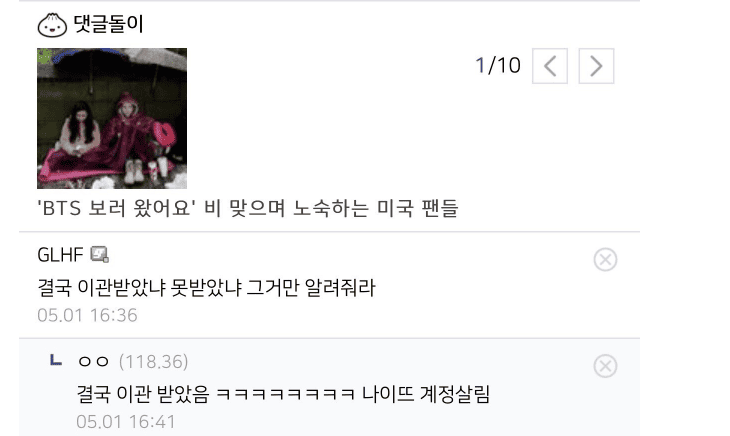Click total count 10 in counter
Image resolution: width=730 pixels, height=436 pixels.
(509, 66)
